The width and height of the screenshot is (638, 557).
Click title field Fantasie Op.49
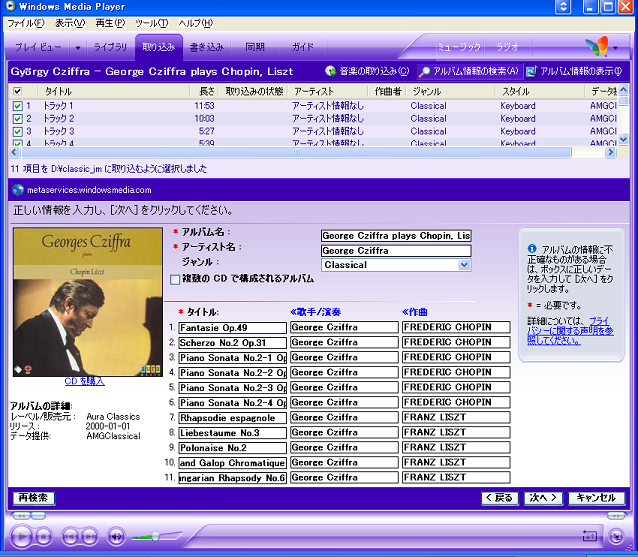[232, 328]
